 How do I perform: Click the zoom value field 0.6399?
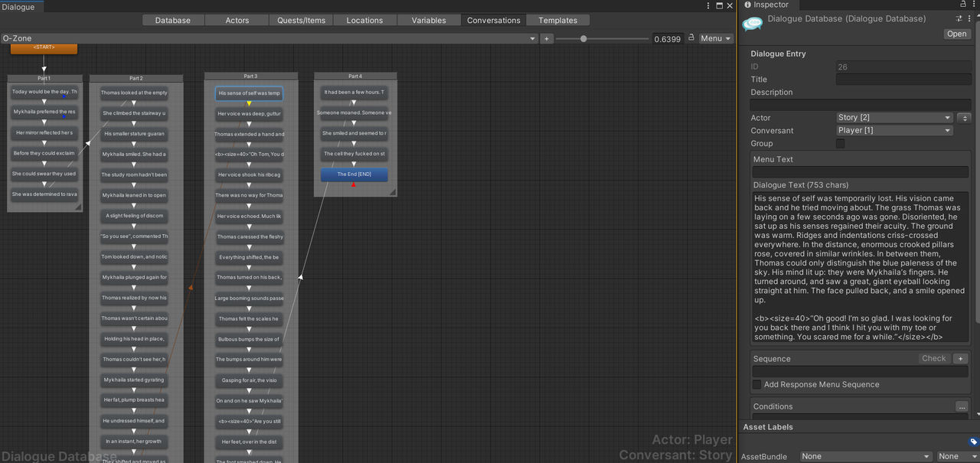pyautogui.click(x=667, y=38)
